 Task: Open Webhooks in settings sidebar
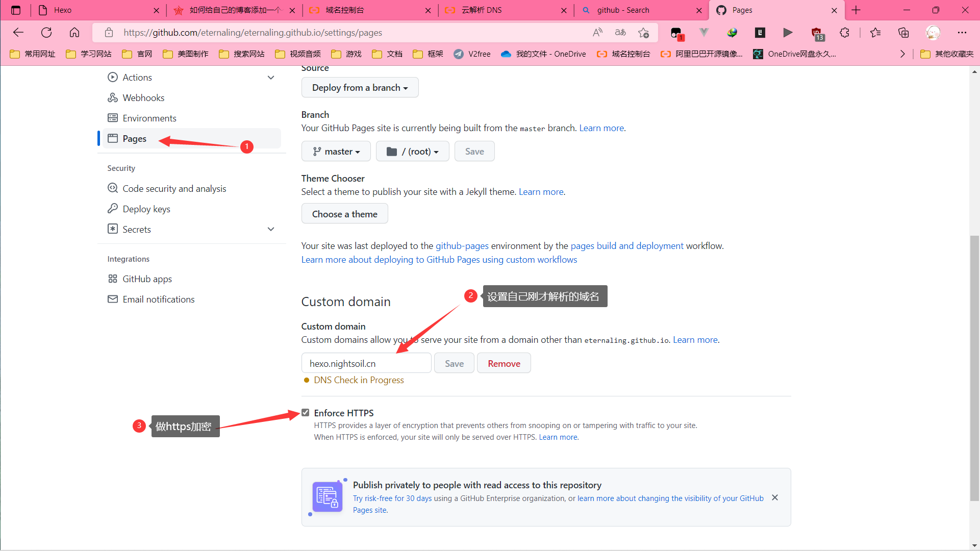143,98
